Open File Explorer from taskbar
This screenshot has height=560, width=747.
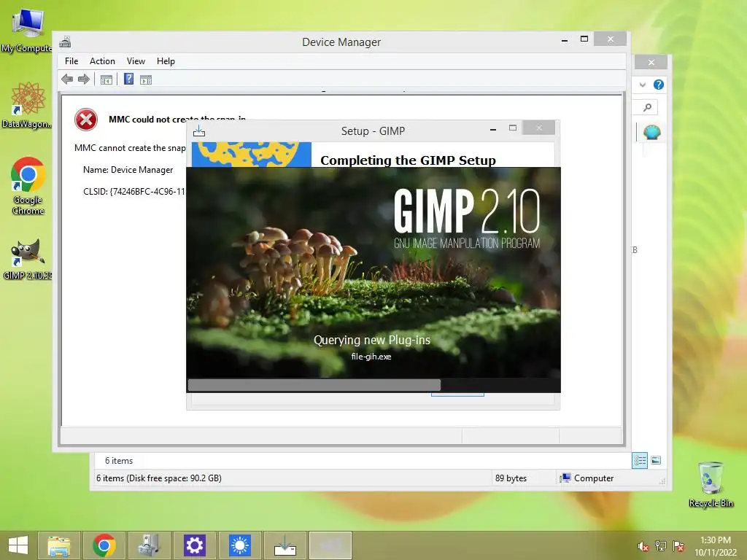(58, 545)
